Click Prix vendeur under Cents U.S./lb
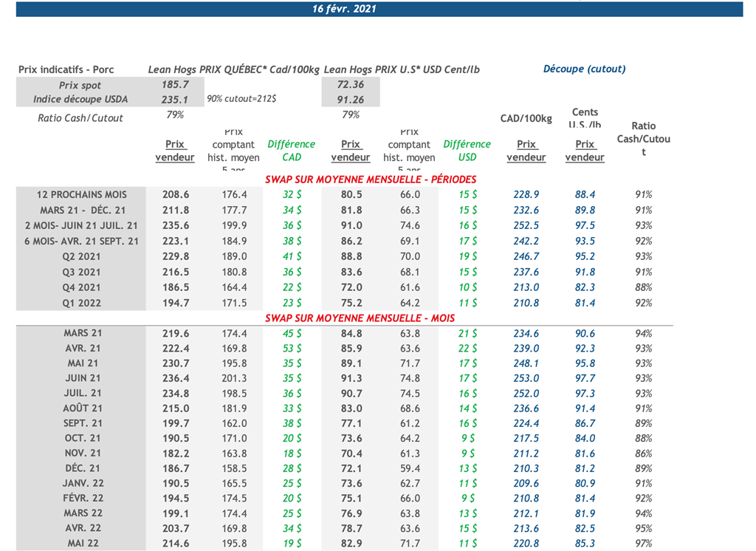756x551 pixels. click(x=585, y=151)
